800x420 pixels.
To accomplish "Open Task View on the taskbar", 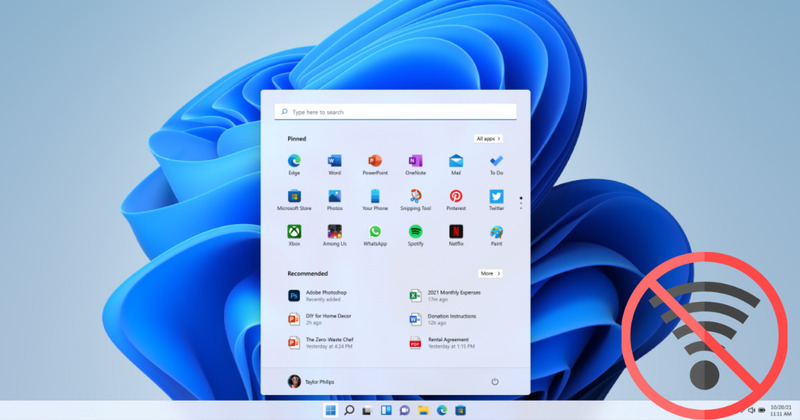I will pyautogui.click(x=367, y=411).
